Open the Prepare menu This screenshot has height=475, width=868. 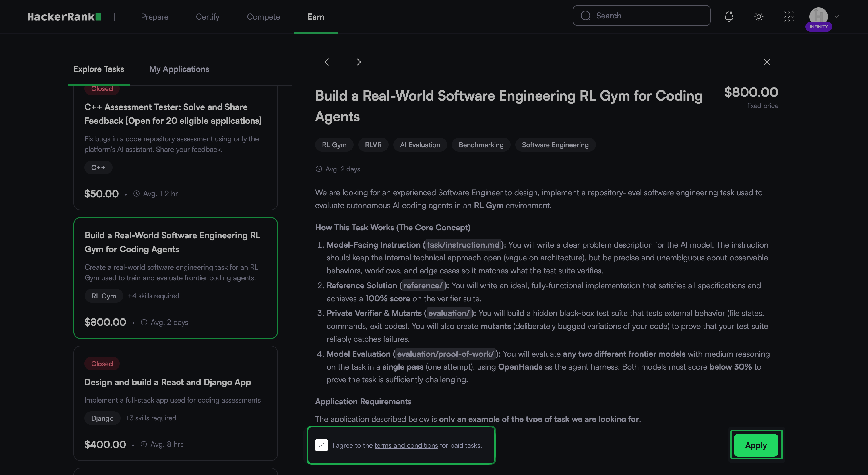(155, 17)
